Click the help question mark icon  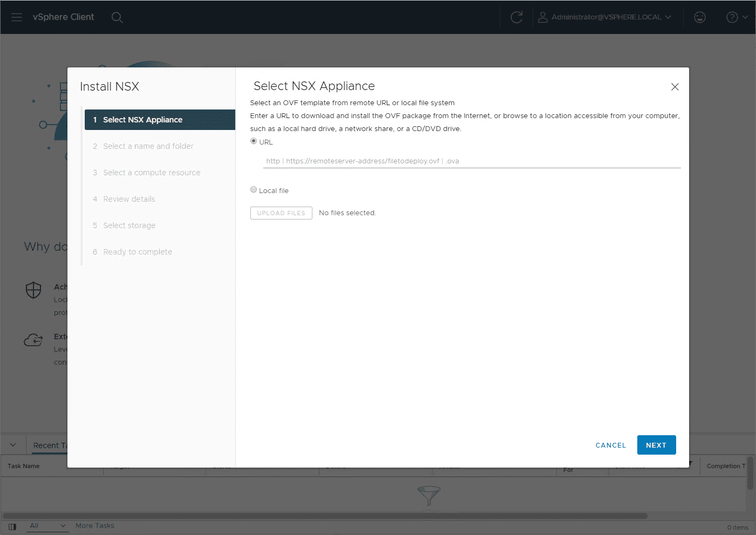[732, 17]
